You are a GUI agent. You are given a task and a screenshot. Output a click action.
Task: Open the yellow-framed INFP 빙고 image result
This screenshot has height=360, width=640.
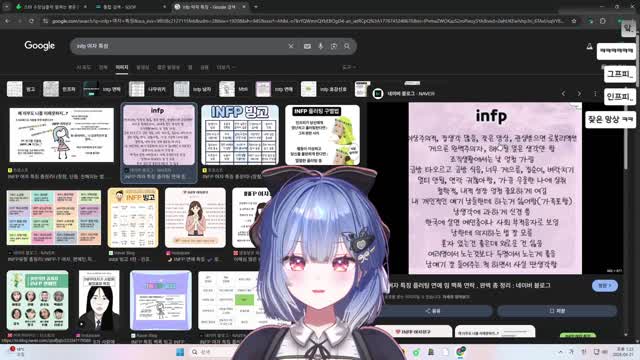coord(133,218)
